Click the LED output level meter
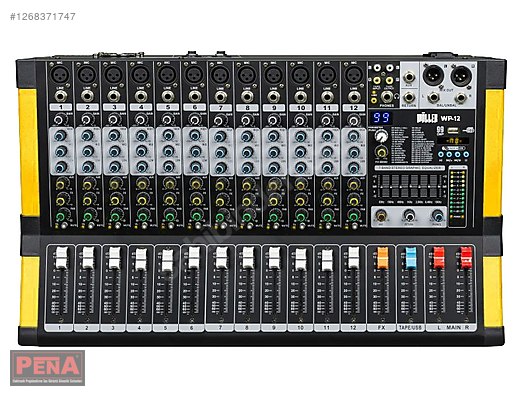Viewport: 528px width, 396px height. pyautogui.click(x=458, y=196)
